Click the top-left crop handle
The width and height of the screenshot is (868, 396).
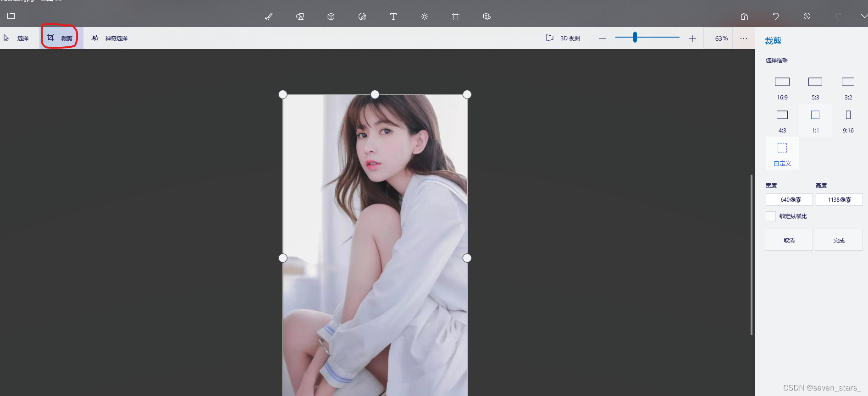283,94
